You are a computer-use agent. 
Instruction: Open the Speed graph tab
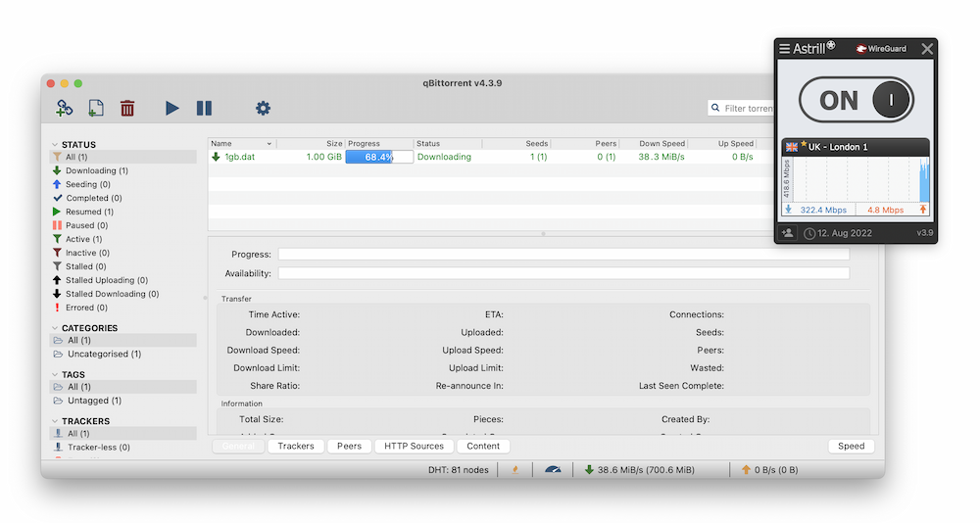[852, 447]
